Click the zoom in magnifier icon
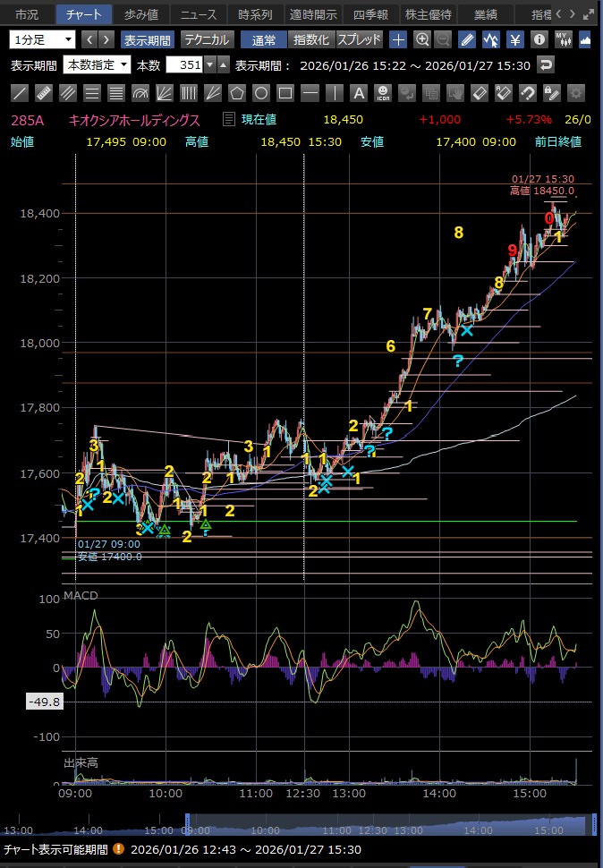The width and height of the screenshot is (603, 868). [x=421, y=39]
